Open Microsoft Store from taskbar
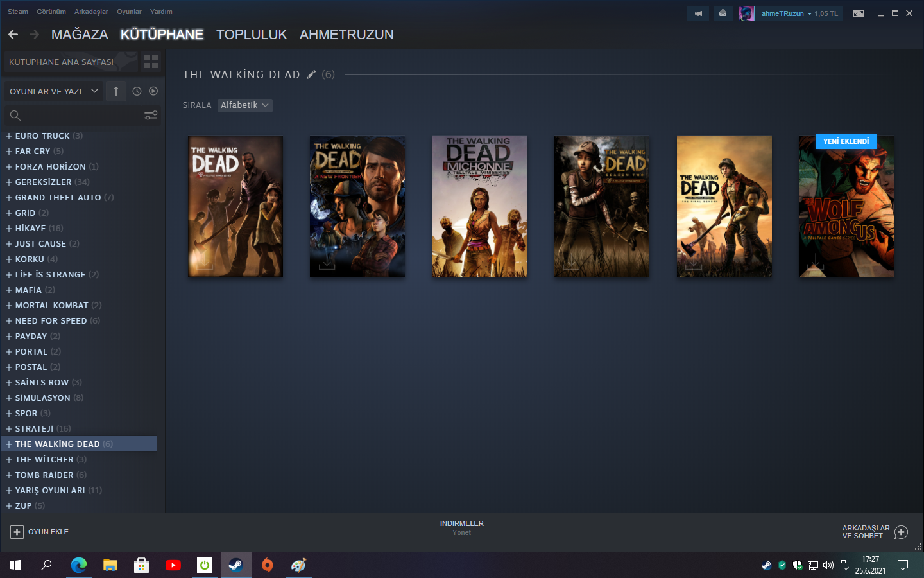The width and height of the screenshot is (924, 578). [x=141, y=565]
